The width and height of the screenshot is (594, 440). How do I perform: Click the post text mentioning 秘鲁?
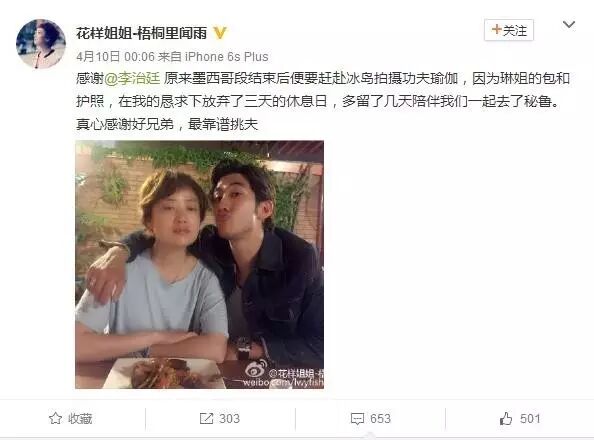(323, 101)
